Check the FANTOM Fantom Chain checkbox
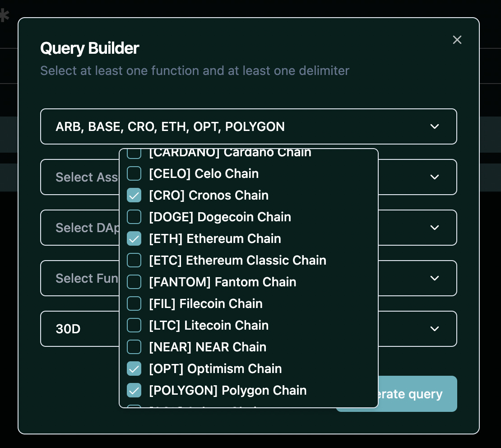Image resolution: width=501 pixels, height=448 pixels. point(134,282)
